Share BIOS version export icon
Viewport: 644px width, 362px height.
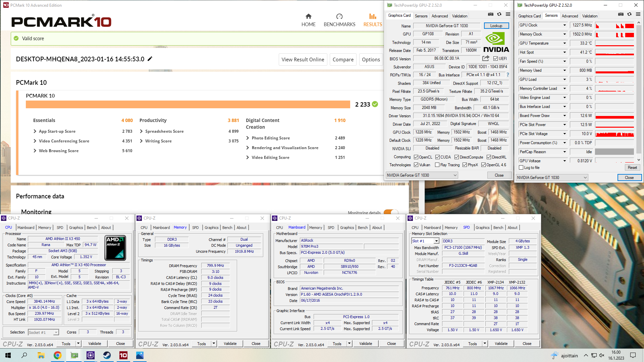coord(486,58)
